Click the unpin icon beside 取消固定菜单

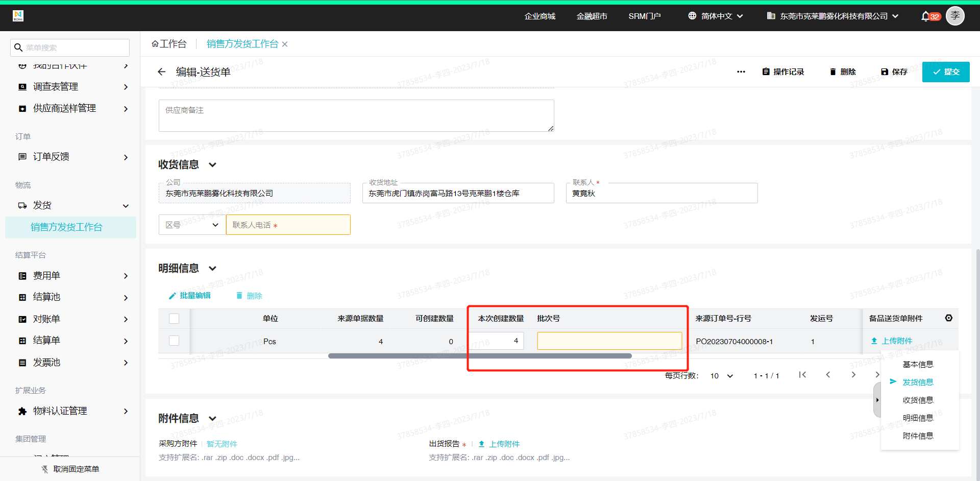point(45,469)
